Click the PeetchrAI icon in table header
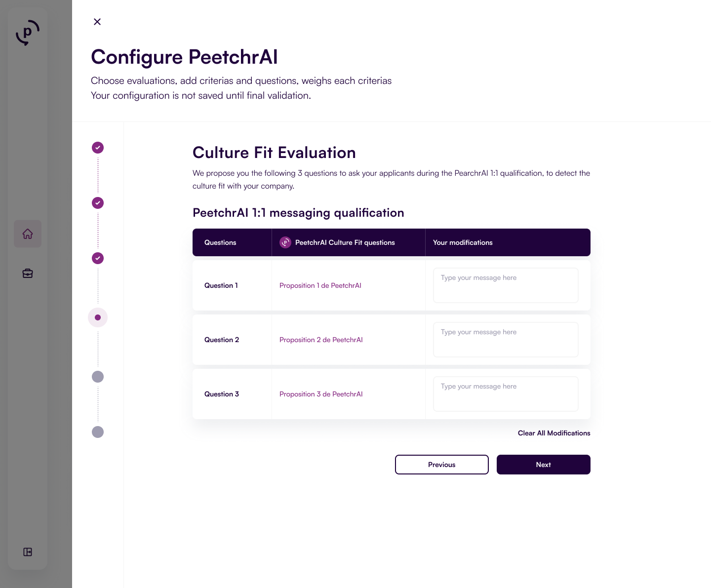Image resolution: width=711 pixels, height=588 pixels. pos(285,242)
